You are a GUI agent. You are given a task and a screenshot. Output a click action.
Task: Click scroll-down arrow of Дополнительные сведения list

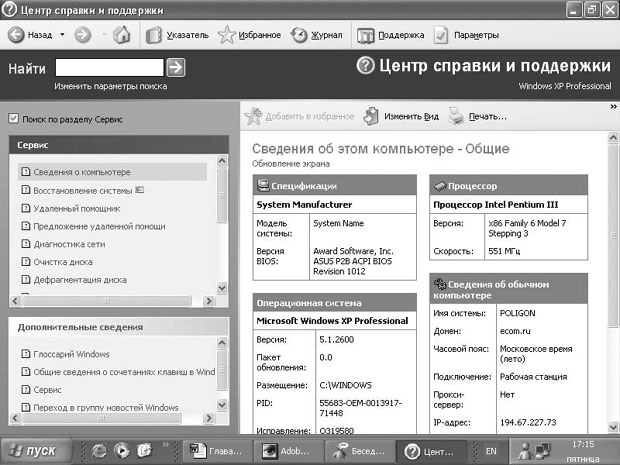tap(222, 405)
